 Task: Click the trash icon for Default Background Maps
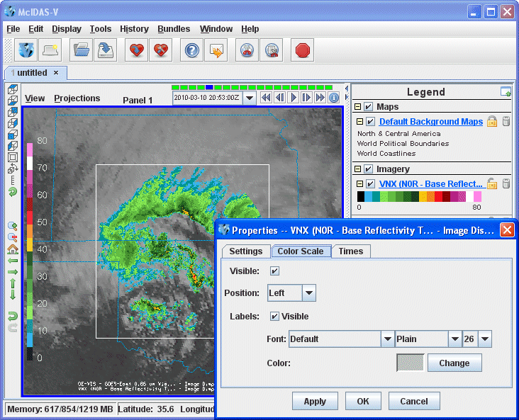click(506, 121)
